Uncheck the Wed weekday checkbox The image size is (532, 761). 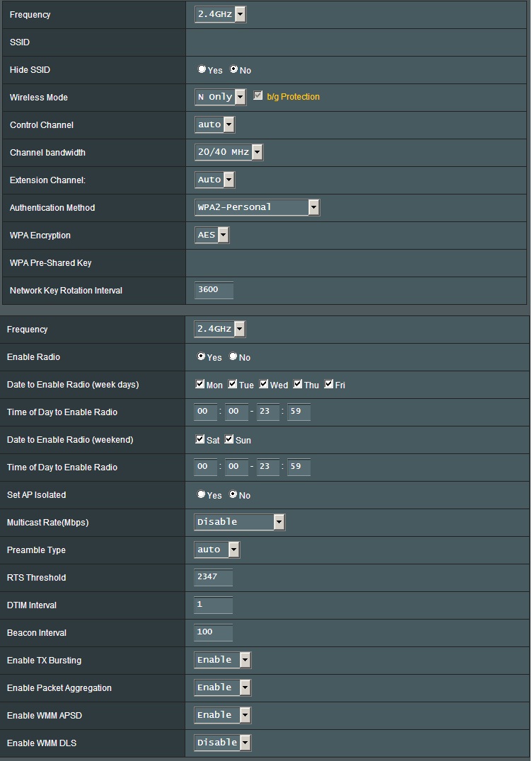(x=264, y=384)
